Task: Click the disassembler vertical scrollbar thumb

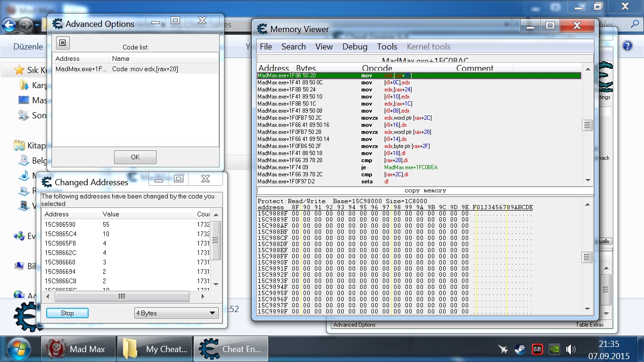Action: 587,125
